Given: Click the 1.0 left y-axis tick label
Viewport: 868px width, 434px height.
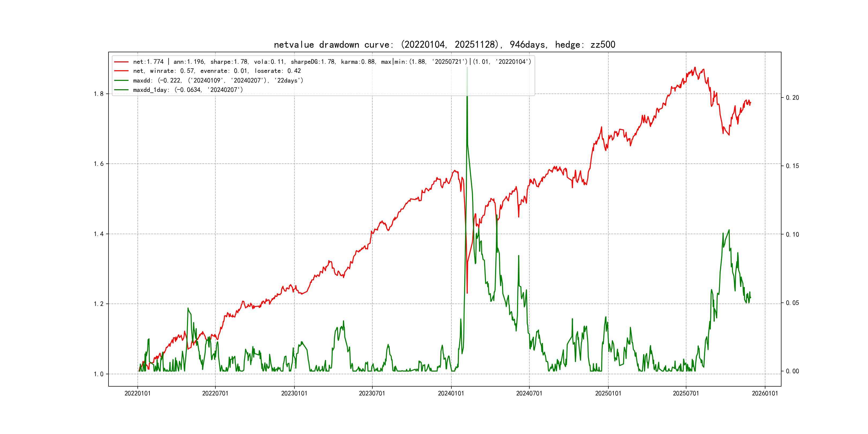Looking at the screenshot, I should click(98, 374).
